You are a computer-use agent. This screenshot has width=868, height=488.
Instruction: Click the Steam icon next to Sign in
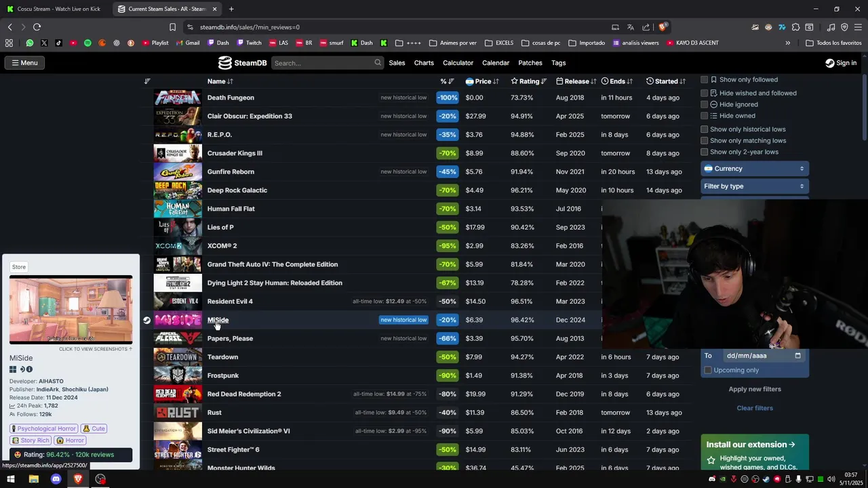[x=829, y=63]
